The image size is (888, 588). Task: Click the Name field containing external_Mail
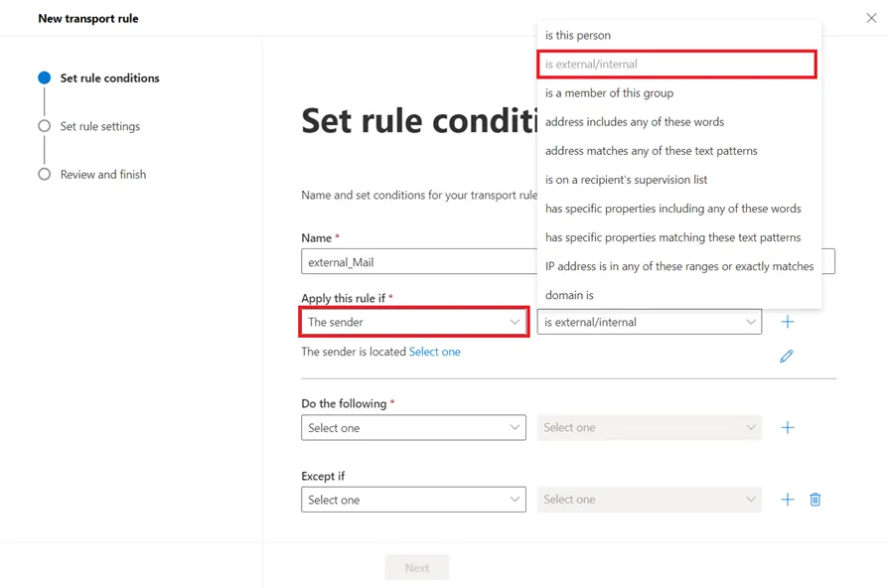point(417,262)
